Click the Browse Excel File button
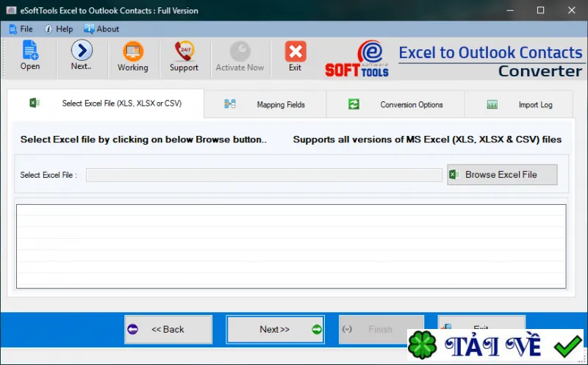The height and width of the screenshot is (365, 588). (x=502, y=175)
